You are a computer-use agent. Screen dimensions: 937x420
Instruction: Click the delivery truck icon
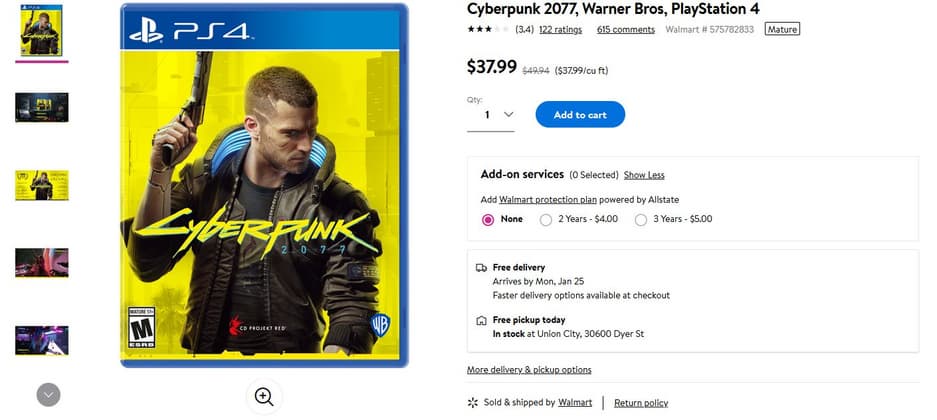coord(481,268)
